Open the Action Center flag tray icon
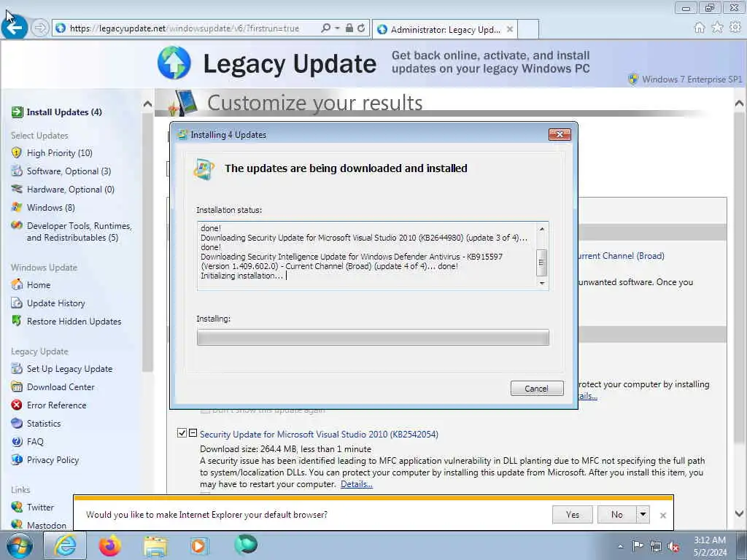747x560 pixels. (x=638, y=546)
